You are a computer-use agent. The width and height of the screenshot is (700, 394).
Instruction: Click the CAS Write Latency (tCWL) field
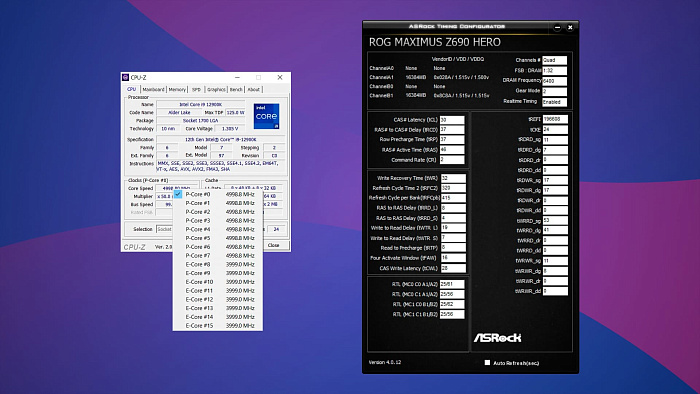point(453,268)
